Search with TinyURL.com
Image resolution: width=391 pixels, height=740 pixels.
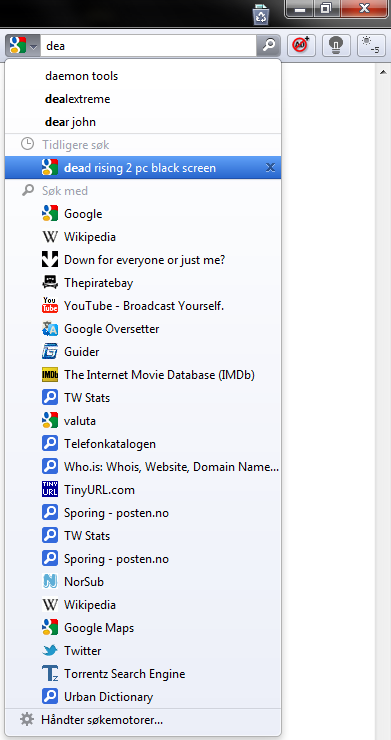click(x=143, y=490)
